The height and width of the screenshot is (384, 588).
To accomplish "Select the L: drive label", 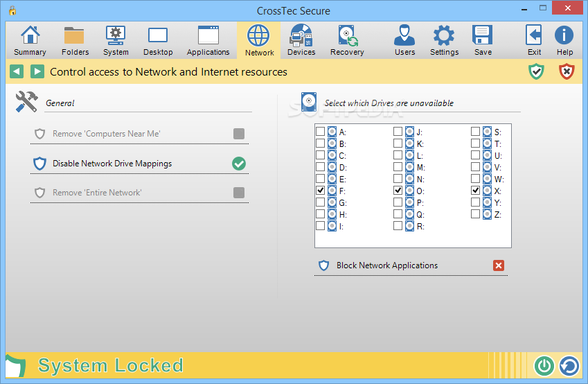I will pos(420,155).
